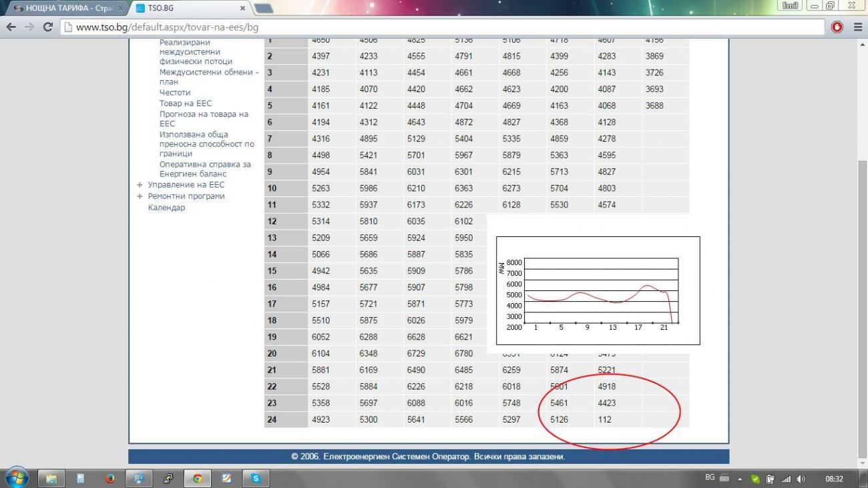Click the cell value 5461
This screenshot has height=488, width=868.
coord(560,403)
